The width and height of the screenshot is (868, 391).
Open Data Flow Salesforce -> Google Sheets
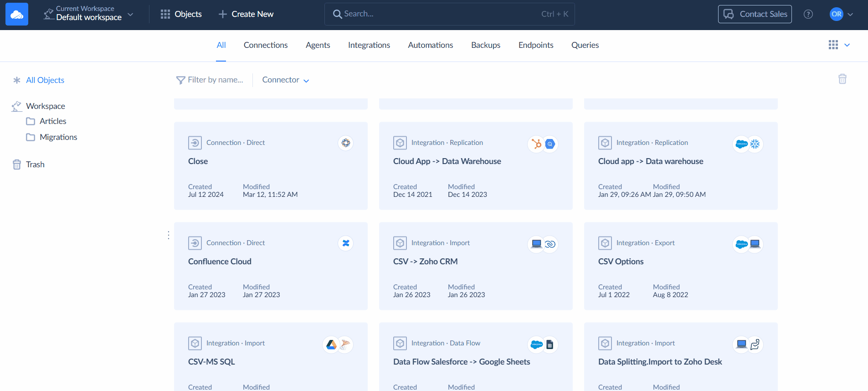pyautogui.click(x=462, y=362)
